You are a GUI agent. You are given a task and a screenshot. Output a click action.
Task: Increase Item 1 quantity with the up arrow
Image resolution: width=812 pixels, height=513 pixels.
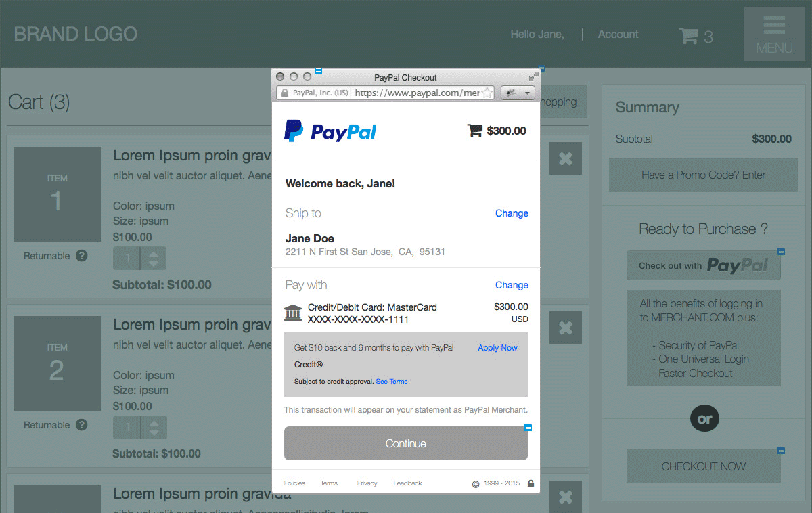[x=152, y=254]
